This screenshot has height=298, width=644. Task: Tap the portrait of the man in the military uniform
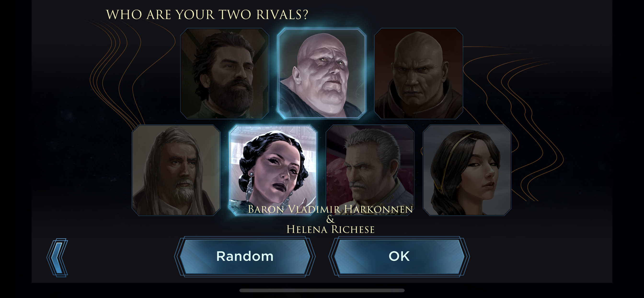point(370,170)
